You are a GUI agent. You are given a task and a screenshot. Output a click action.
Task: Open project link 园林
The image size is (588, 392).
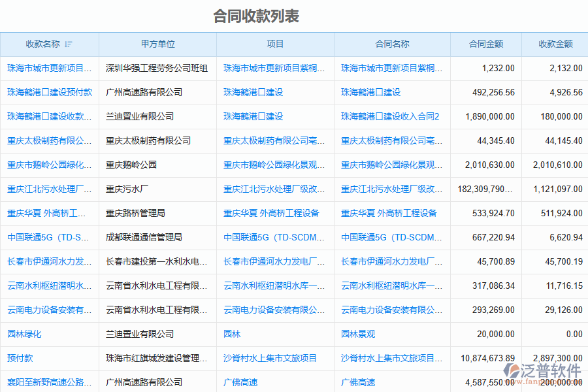[x=232, y=335]
